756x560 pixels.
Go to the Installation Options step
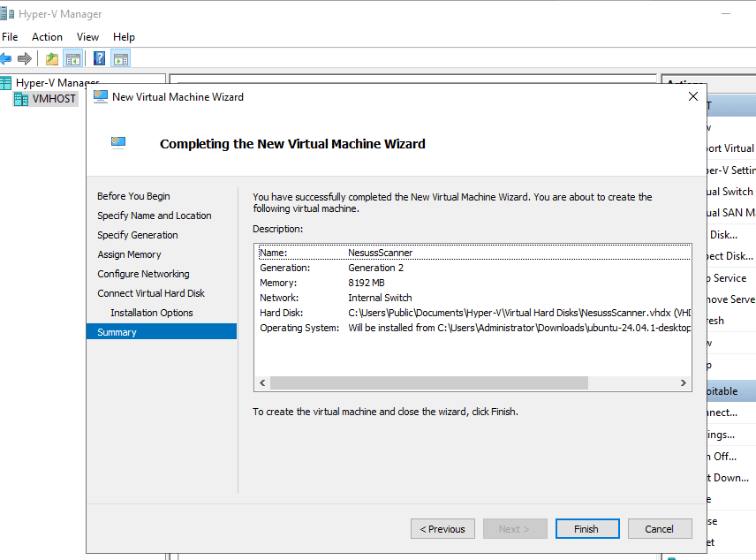(x=151, y=313)
